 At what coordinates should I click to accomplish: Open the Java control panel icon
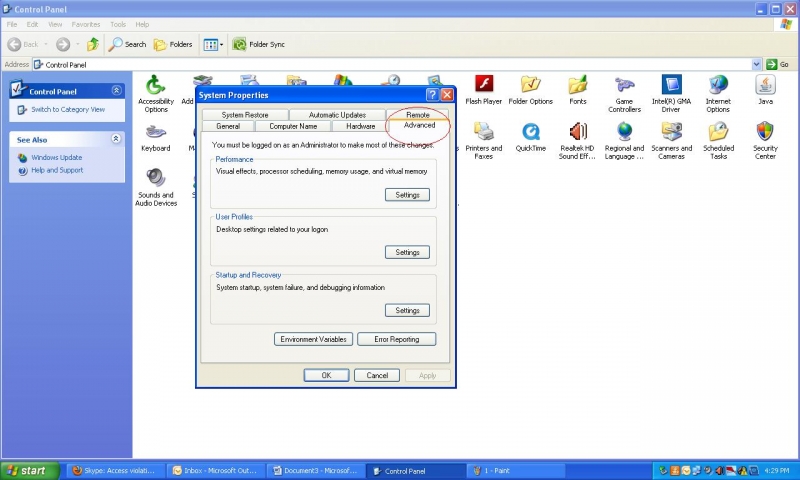click(765, 86)
